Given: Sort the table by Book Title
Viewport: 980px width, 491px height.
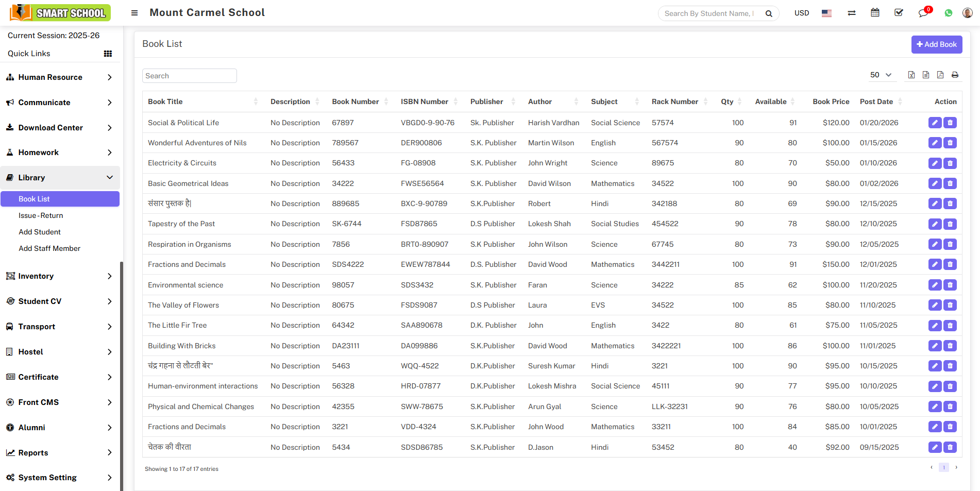Looking at the screenshot, I should (x=165, y=101).
